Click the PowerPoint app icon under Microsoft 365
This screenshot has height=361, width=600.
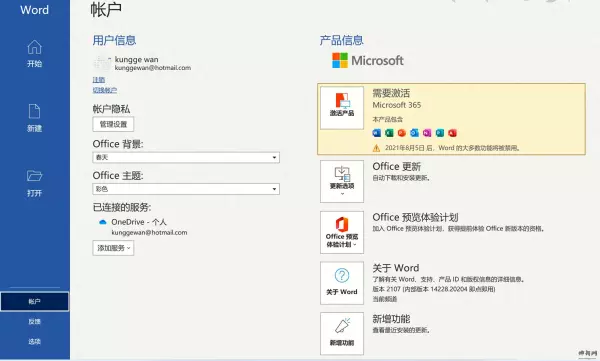click(402, 133)
